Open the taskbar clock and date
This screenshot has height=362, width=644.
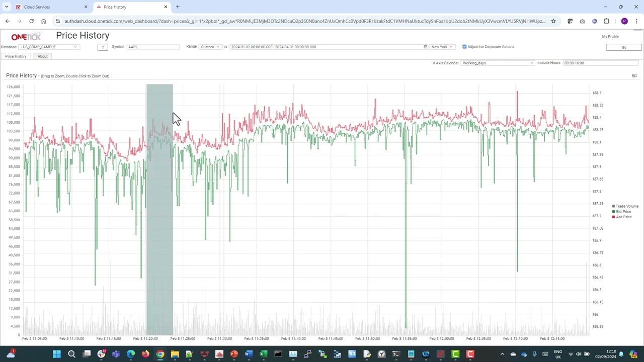coord(606,354)
